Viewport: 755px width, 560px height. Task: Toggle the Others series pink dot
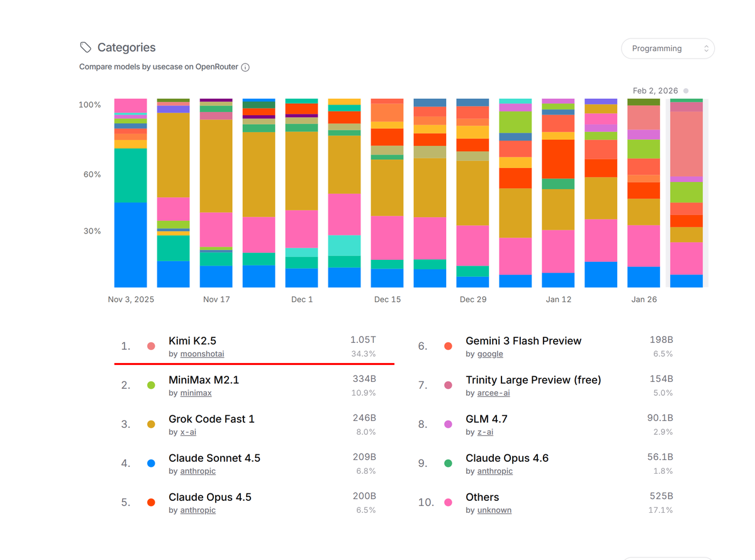tap(448, 501)
